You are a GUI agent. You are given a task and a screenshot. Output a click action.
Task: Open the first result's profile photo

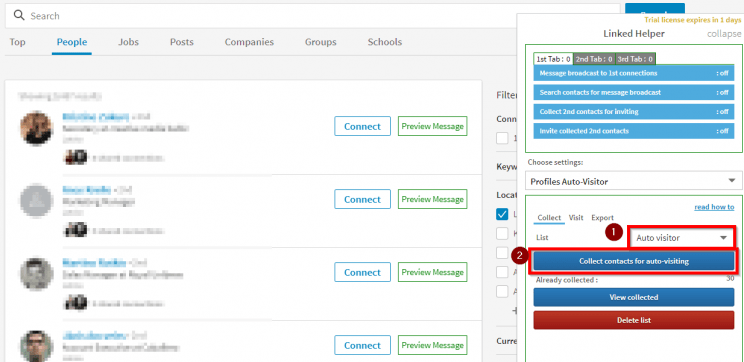coord(36,128)
